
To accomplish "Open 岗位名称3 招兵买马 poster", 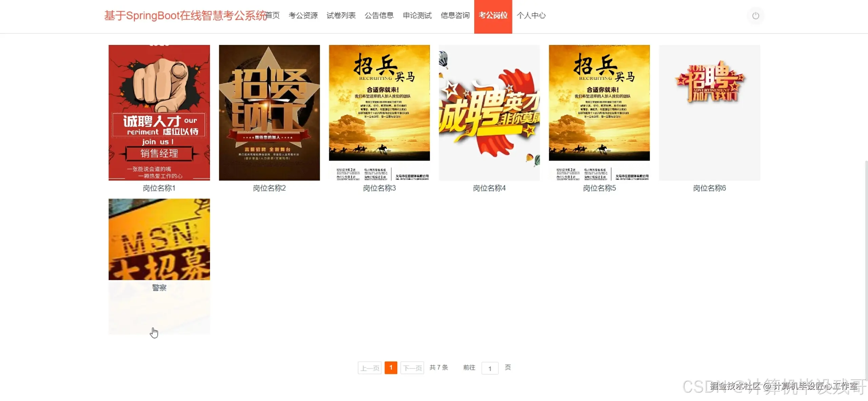I will pyautogui.click(x=379, y=112).
